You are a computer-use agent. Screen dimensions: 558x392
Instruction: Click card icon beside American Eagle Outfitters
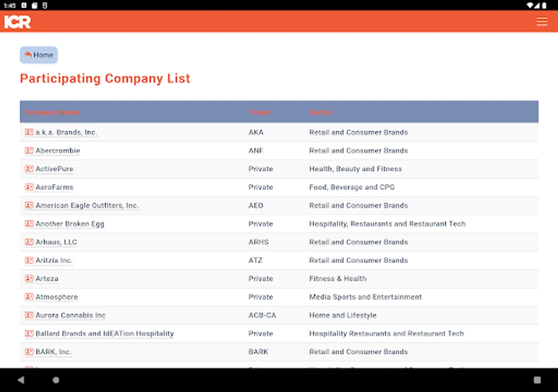(29, 206)
